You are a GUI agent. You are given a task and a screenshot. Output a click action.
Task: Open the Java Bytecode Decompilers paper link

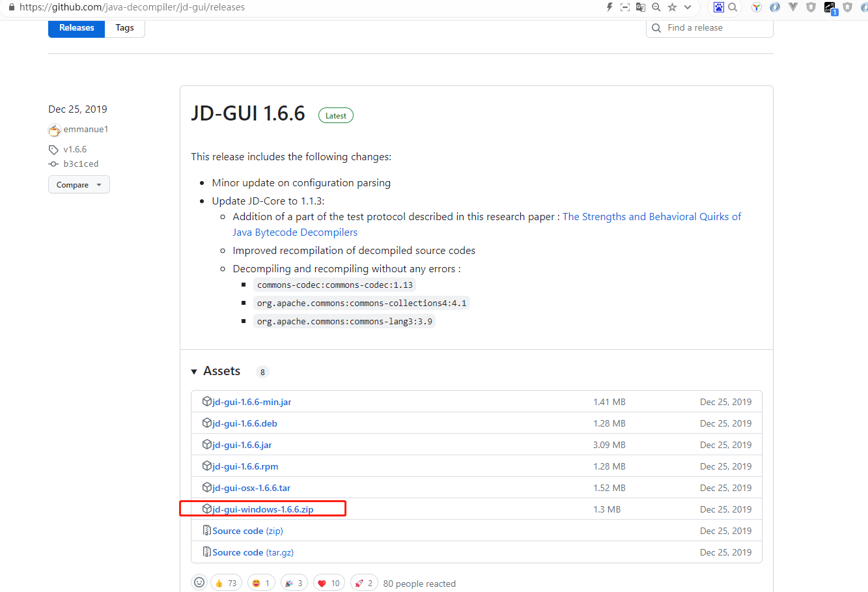pyautogui.click(x=295, y=233)
